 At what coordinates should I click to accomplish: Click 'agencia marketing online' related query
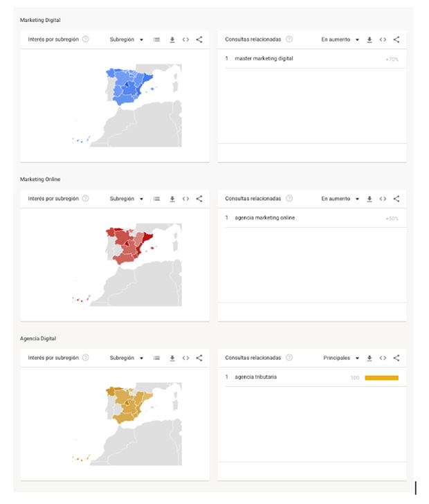pyautogui.click(x=265, y=218)
